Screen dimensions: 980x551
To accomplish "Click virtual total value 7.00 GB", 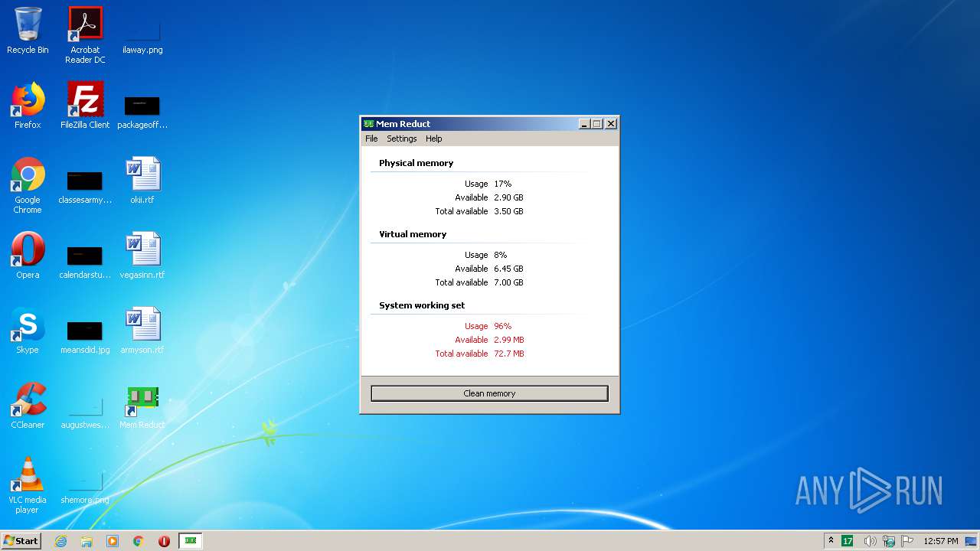I will (x=508, y=282).
